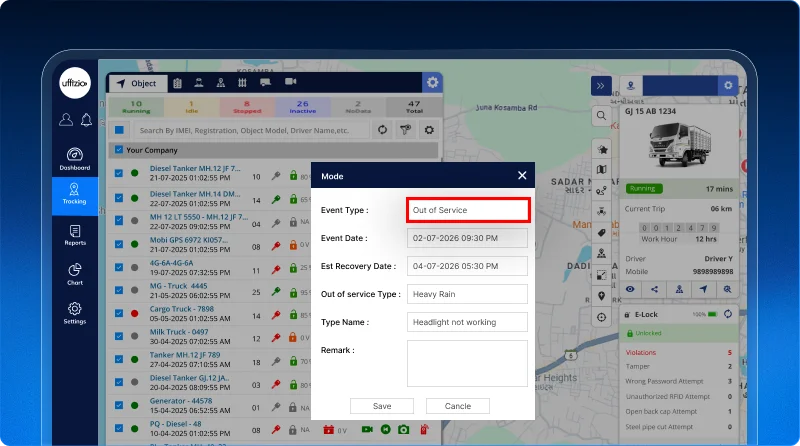The height and width of the screenshot is (446, 800).
Task: Click the object search field
Action: point(251,130)
